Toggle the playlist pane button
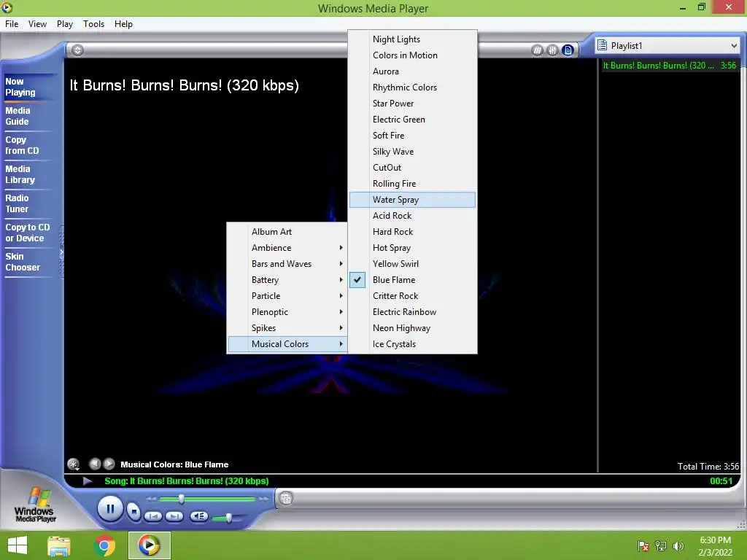The width and height of the screenshot is (747, 560). coord(568,50)
